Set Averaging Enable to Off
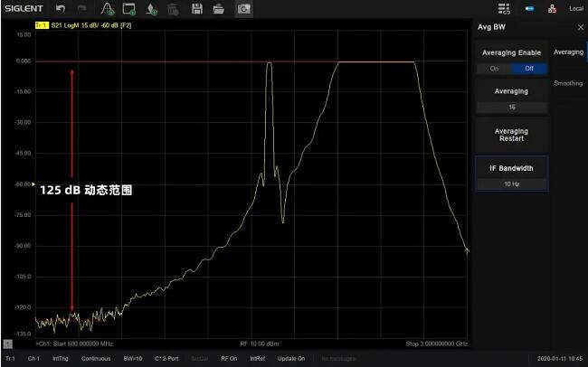Viewport: 588px width, 367px height. pos(529,68)
